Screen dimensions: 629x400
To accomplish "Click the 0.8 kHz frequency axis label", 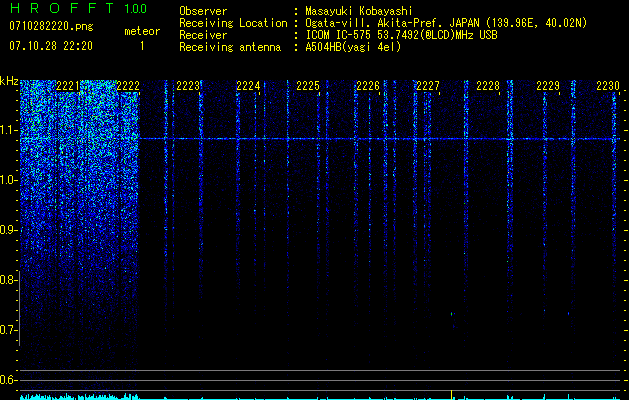I will tap(9, 280).
